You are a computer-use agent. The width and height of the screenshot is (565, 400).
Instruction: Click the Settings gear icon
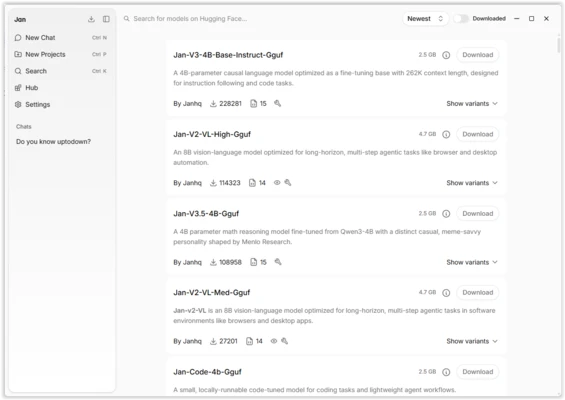[18, 105]
